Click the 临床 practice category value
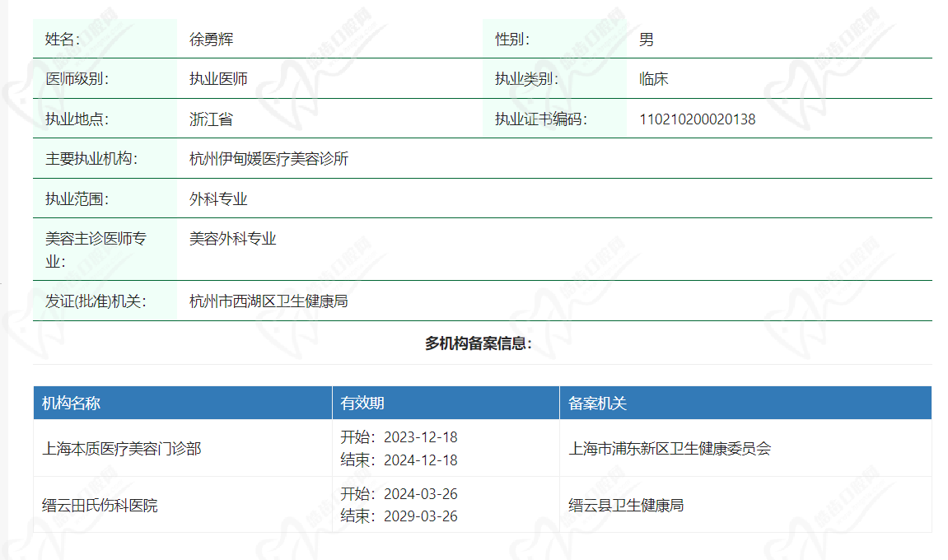The height and width of the screenshot is (560, 948). [x=653, y=78]
